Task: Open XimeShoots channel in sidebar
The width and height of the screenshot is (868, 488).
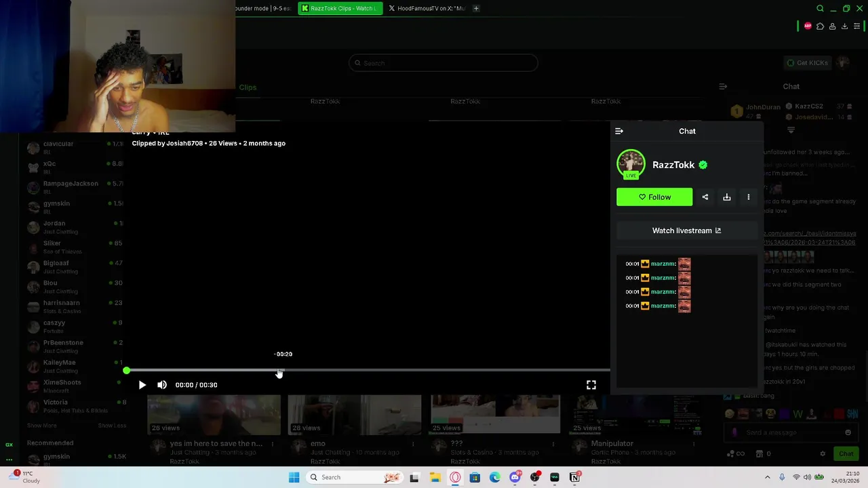Action: point(75,386)
